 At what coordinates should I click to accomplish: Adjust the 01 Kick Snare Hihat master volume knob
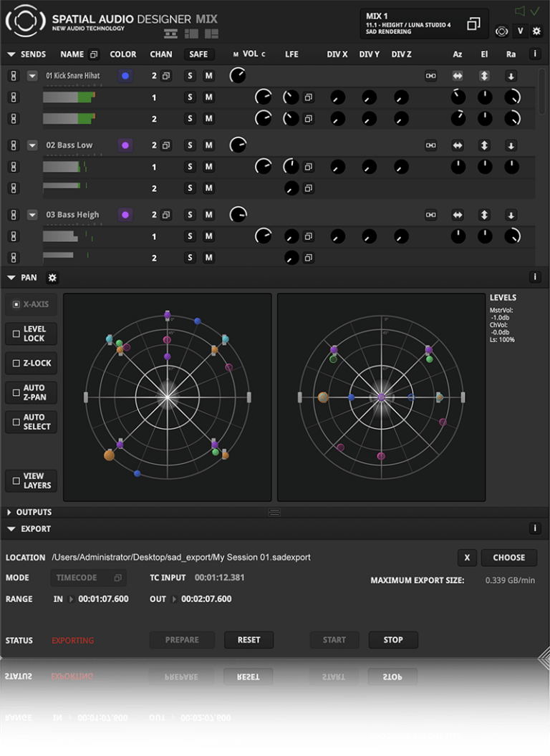[238, 75]
